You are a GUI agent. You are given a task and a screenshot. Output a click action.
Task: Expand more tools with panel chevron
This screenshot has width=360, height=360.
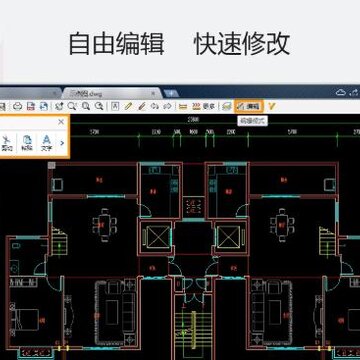coord(62,143)
